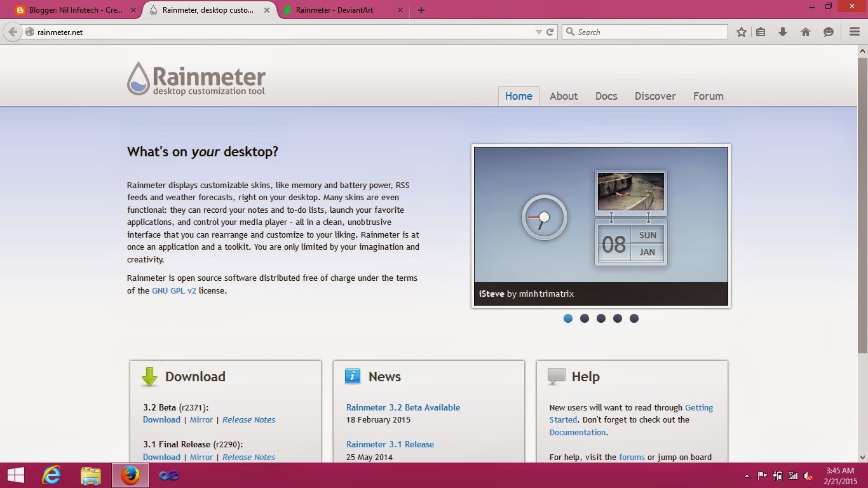Screen dimensions: 868x488
Task: Select the second carousel dot indicator
Action: [585, 318]
